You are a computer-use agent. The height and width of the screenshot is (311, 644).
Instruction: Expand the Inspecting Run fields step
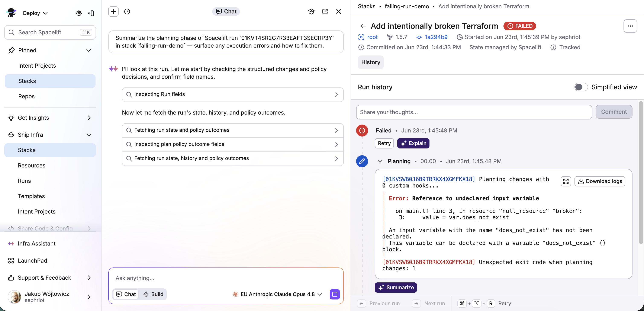(233, 94)
